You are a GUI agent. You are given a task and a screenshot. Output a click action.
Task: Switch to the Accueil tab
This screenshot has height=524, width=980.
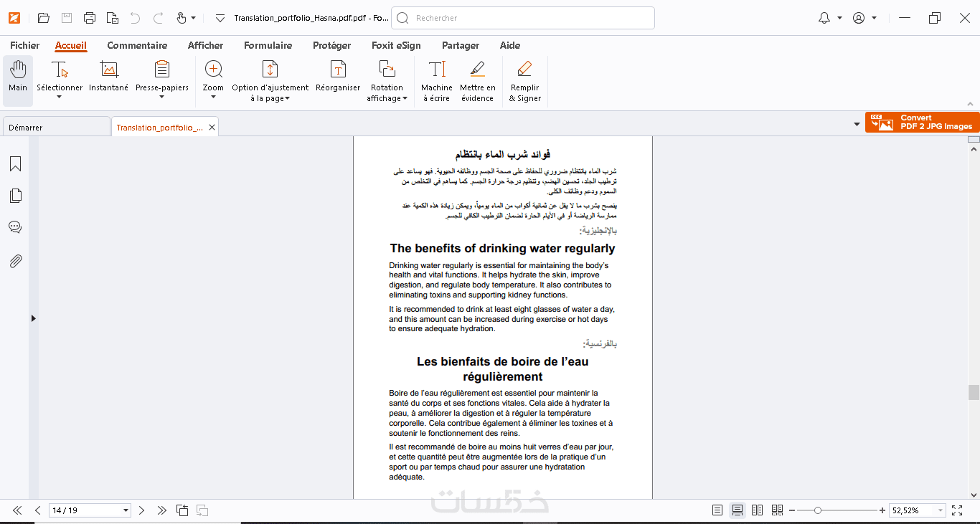[x=71, y=45]
